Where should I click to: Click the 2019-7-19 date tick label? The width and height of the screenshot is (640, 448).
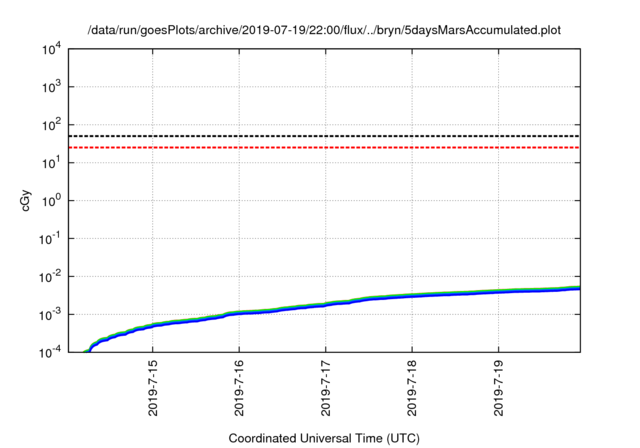point(499,388)
